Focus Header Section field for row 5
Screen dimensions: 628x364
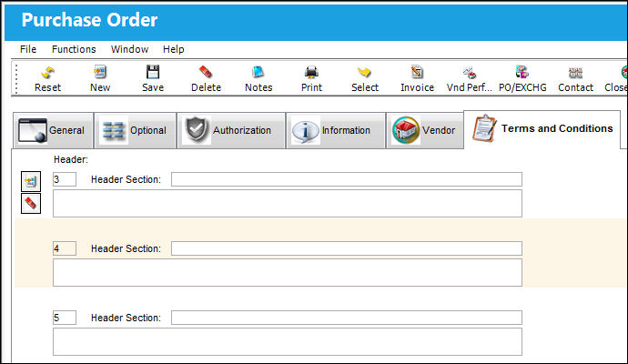click(x=347, y=318)
